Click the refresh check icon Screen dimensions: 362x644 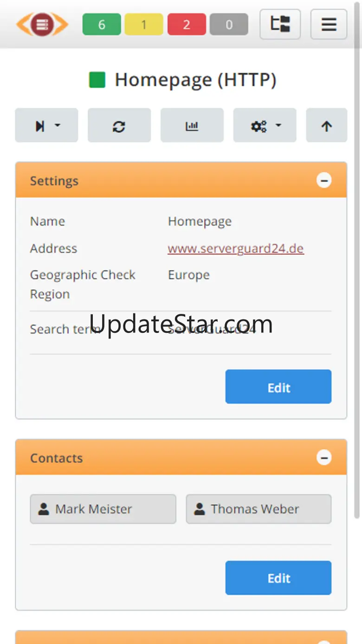[119, 125]
